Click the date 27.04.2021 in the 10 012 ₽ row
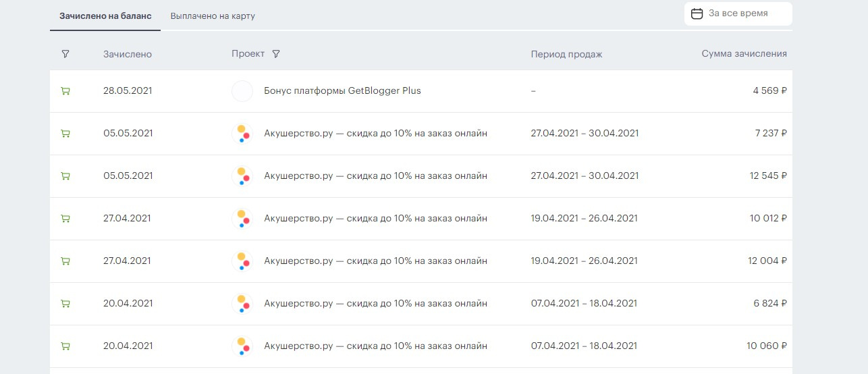 click(127, 218)
